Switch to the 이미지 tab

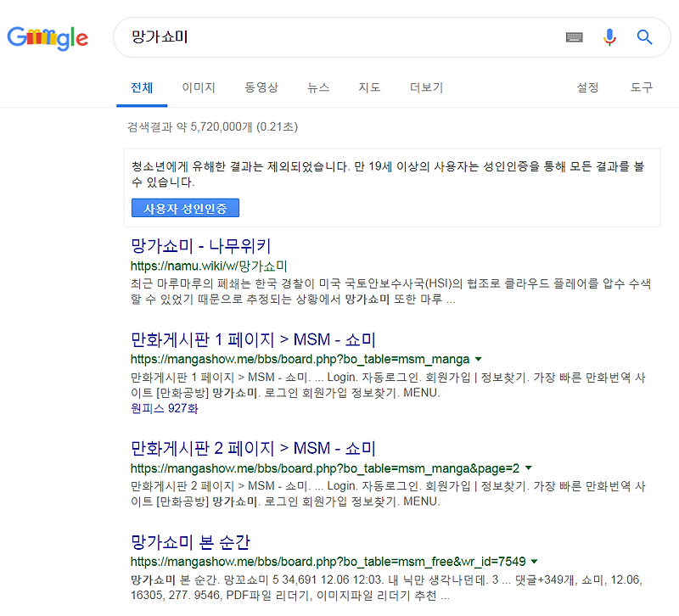(199, 88)
